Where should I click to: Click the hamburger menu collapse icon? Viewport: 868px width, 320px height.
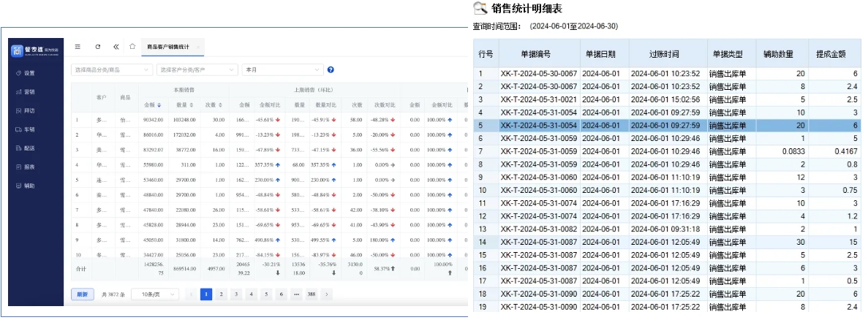78,46
